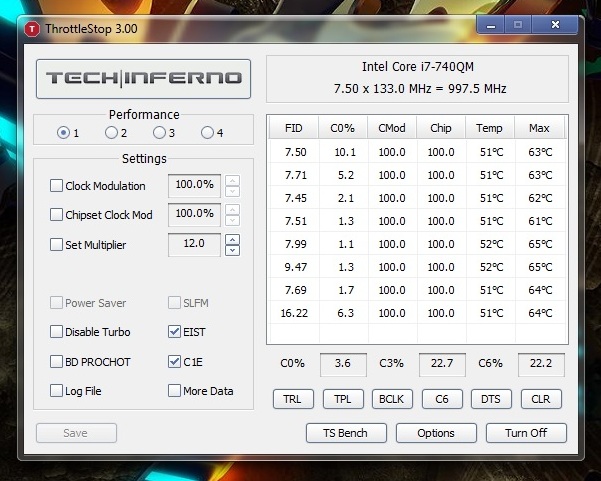Click the Temp column header
The height and width of the screenshot is (481, 601).
tap(490, 128)
